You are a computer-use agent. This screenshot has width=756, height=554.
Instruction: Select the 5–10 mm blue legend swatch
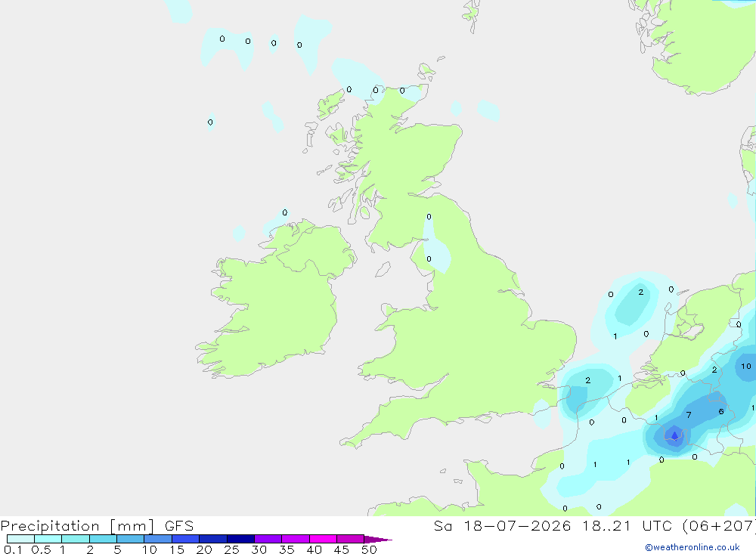tap(131, 539)
